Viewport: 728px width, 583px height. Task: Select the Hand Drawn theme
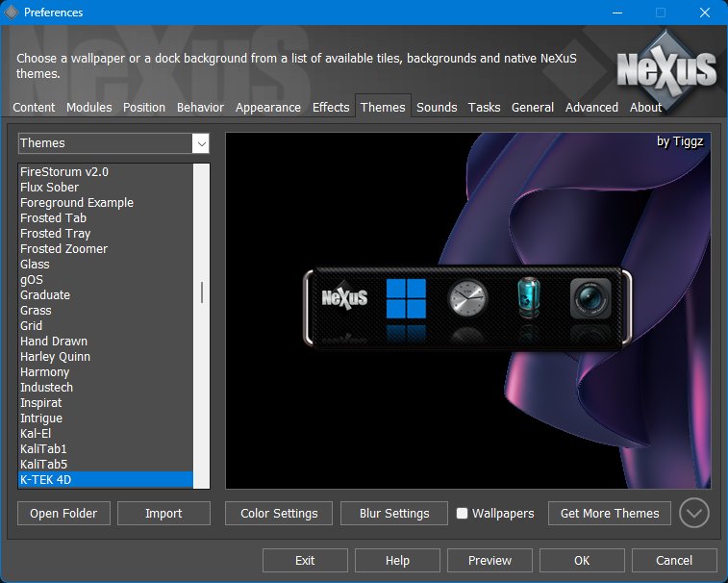pyautogui.click(x=106, y=341)
